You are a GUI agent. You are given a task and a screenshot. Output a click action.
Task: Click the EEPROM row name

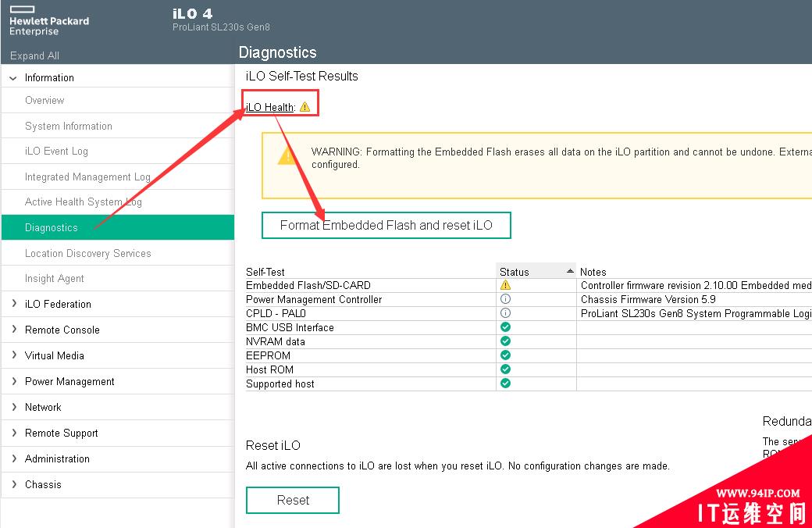point(269,355)
